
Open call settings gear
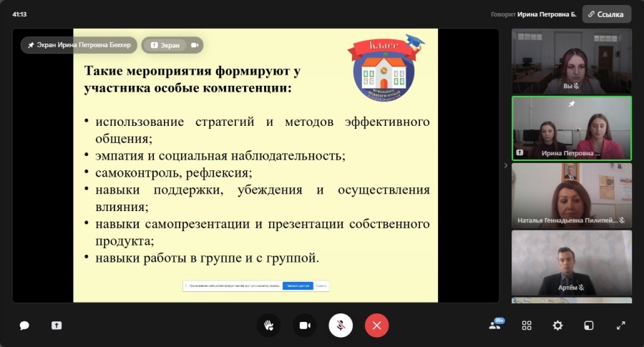pos(557,326)
